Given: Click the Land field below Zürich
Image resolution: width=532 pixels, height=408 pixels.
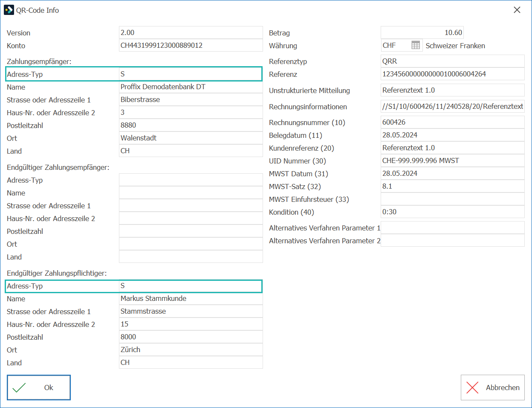Looking at the screenshot, I should click(191, 362).
